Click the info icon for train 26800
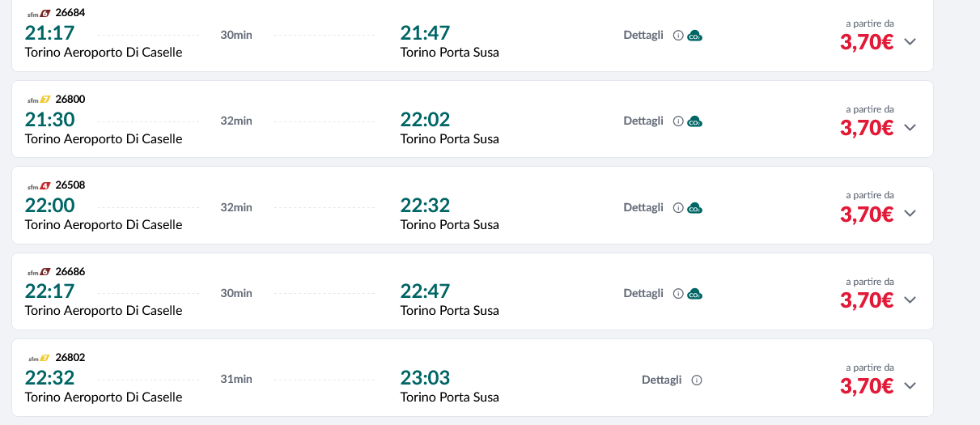Screen dimensions: 980x425 click(678, 121)
